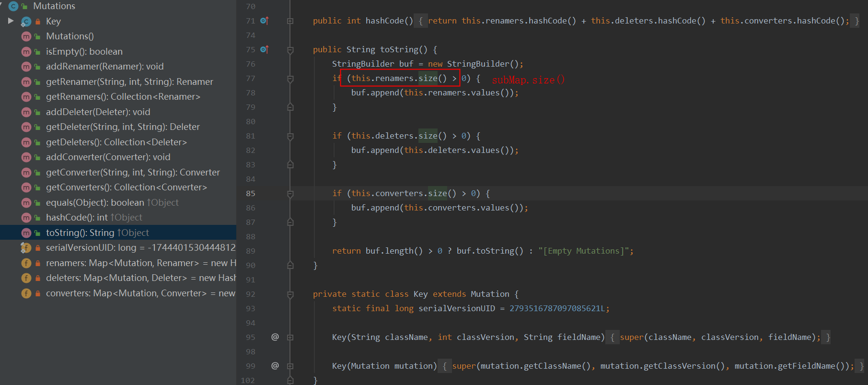The height and width of the screenshot is (385, 868).
Task: Click public visibility icon beside Mutations()
Action: [x=37, y=36]
